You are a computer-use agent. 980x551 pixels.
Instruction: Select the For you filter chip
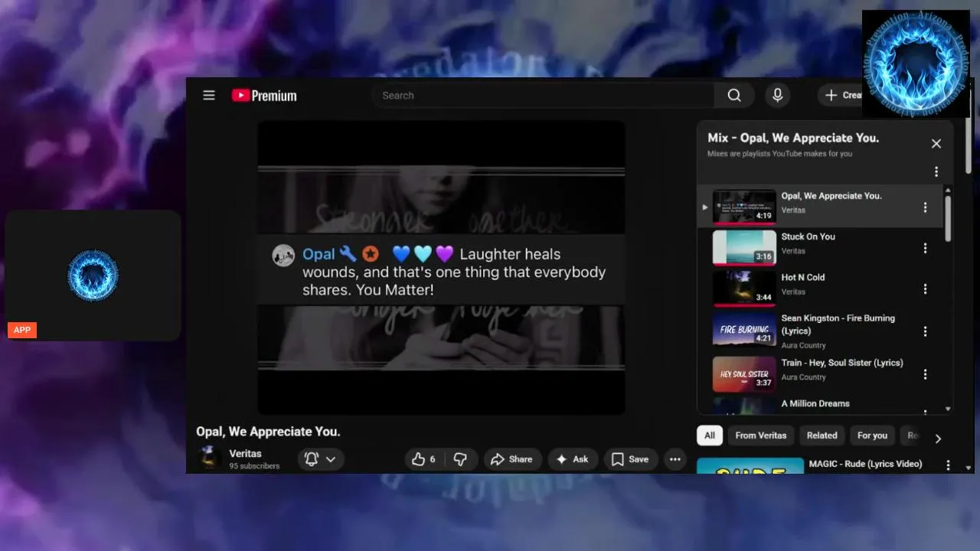click(x=872, y=435)
